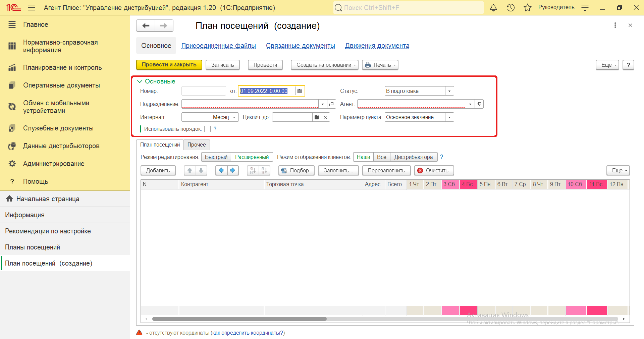
Task: Expand Параметр пункта dropdown
Action: 449,117
